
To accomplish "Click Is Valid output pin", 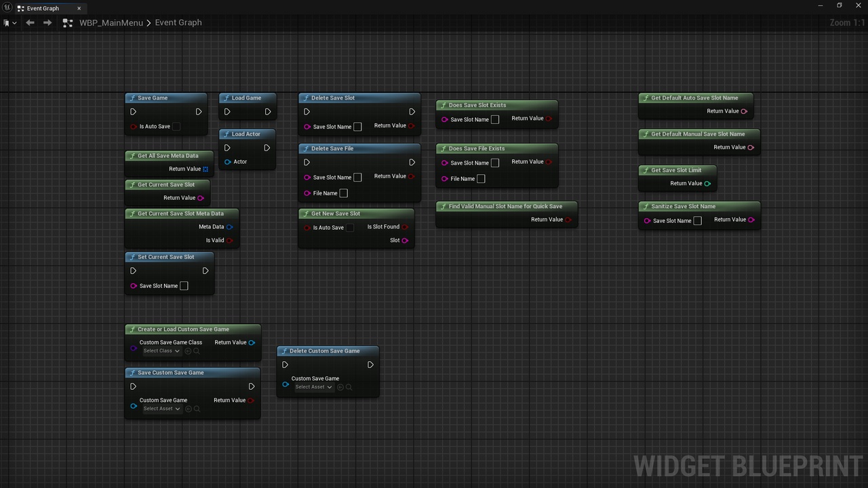I will tap(229, 241).
